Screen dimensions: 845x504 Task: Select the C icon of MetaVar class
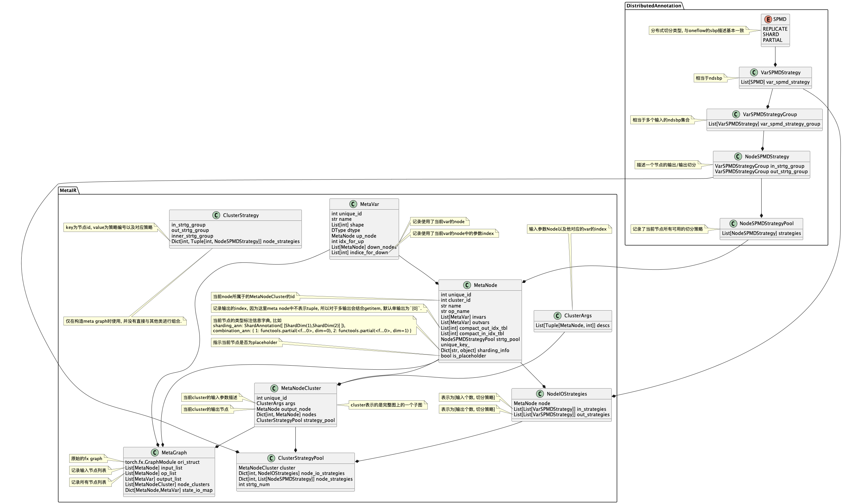pos(353,204)
